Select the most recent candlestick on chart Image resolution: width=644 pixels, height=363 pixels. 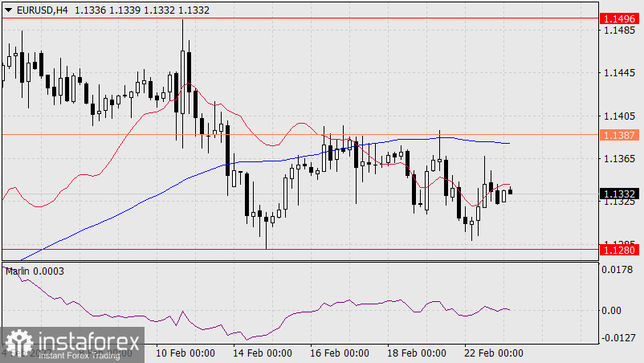tap(510, 191)
